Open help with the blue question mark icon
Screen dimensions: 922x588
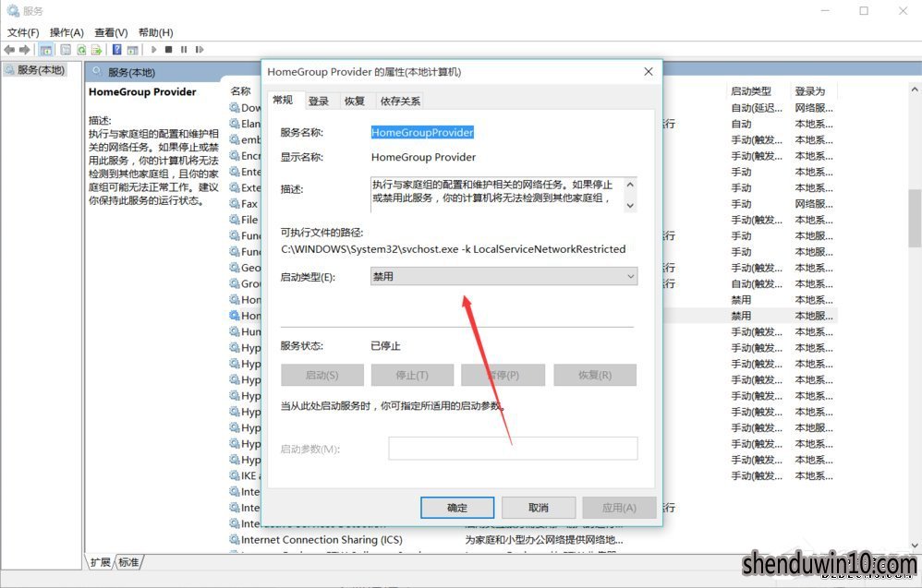(x=117, y=50)
